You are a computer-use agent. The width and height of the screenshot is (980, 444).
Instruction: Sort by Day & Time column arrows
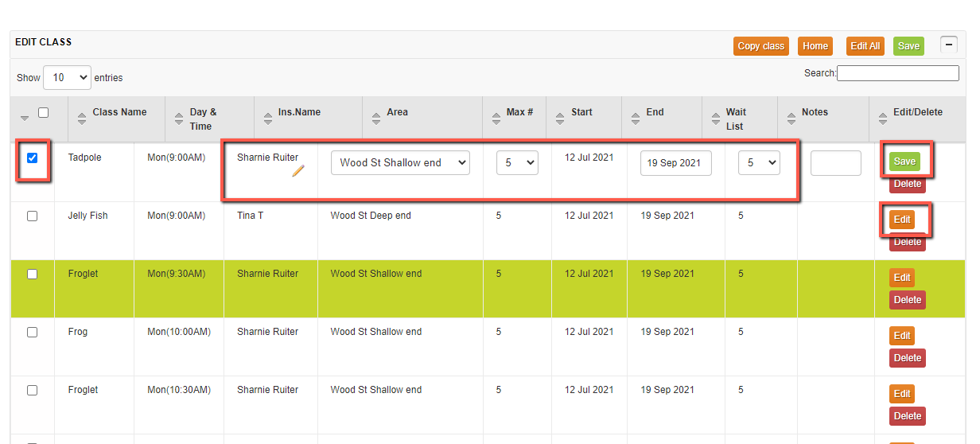click(x=179, y=119)
